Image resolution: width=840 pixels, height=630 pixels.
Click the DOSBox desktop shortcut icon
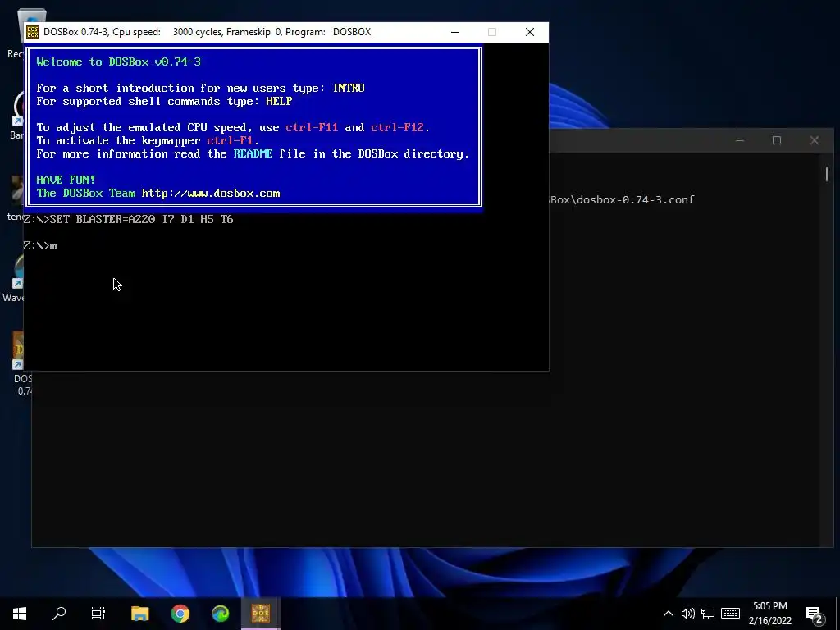coord(19,351)
